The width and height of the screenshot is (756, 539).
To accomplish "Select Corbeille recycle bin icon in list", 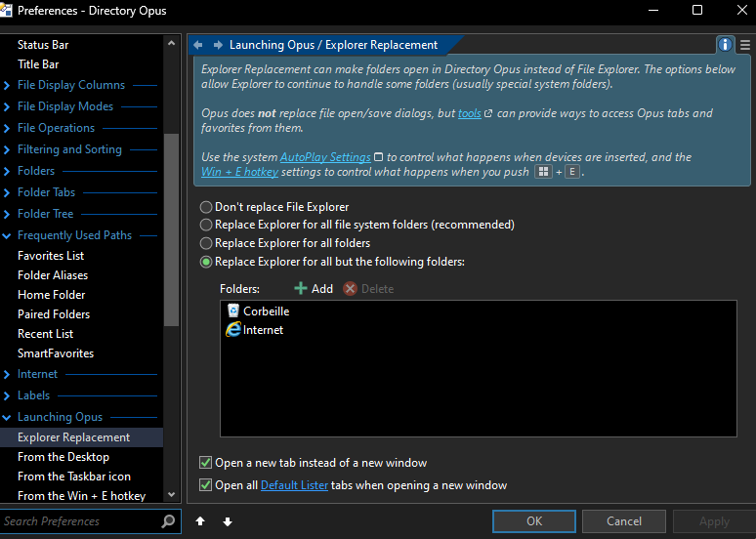I will pyautogui.click(x=233, y=311).
